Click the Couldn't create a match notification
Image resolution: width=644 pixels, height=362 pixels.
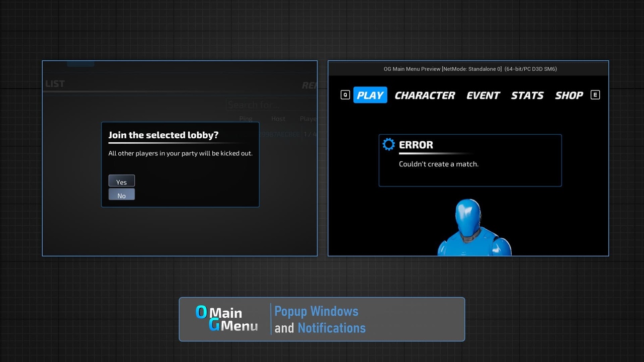pyautogui.click(x=438, y=164)
